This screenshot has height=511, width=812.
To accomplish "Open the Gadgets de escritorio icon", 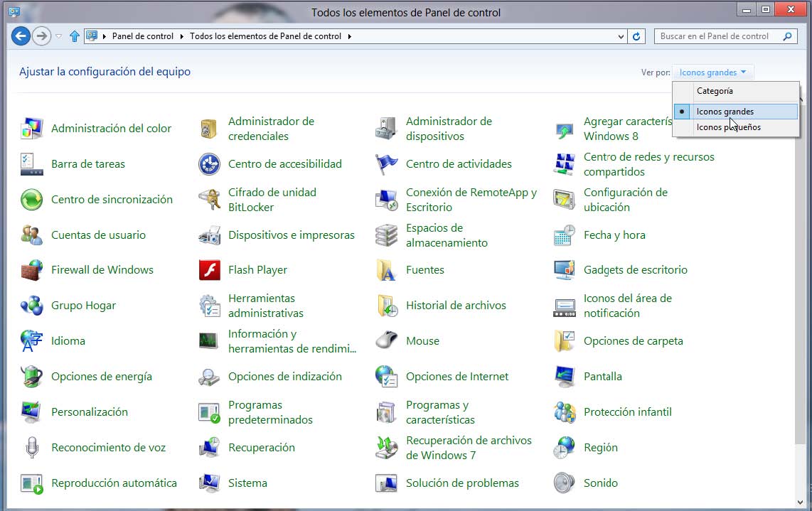I will click(564, 270).
